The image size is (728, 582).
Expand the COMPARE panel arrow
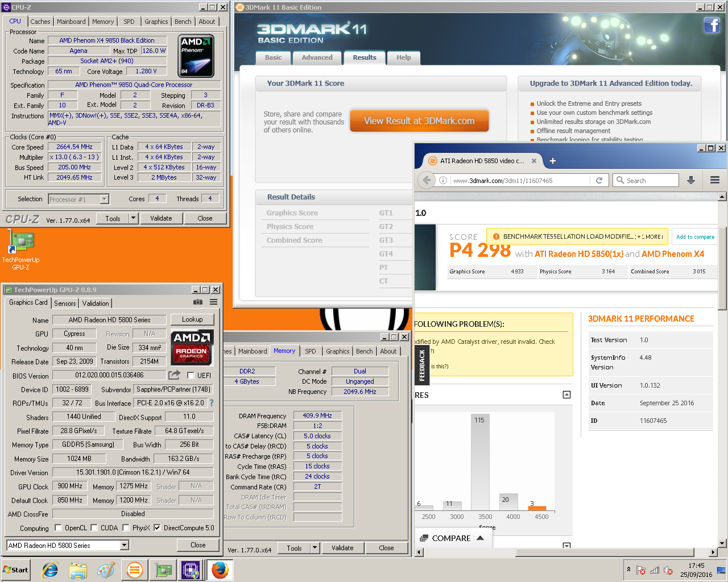point(481,538)
